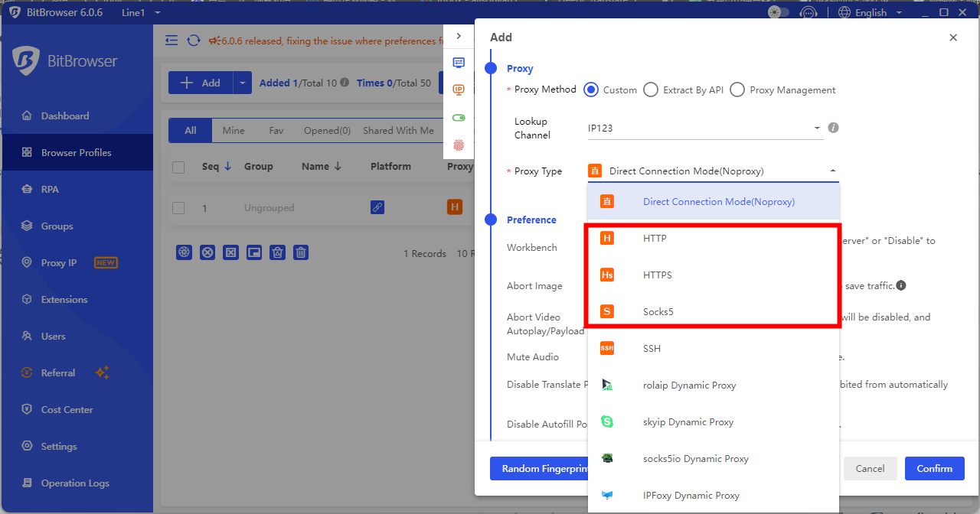Jump to proxy section via orange IP icon
This screenshot has width=980, height=514.
coord(459,89)
